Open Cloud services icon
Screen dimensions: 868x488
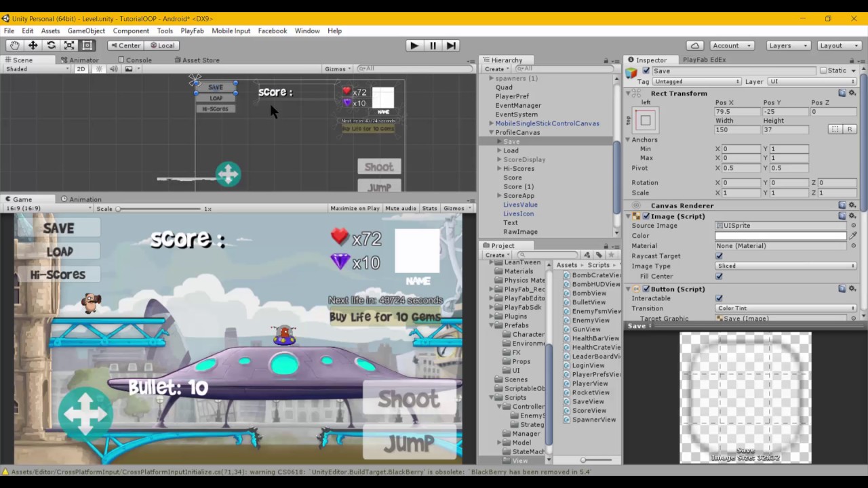click(695, 45)
